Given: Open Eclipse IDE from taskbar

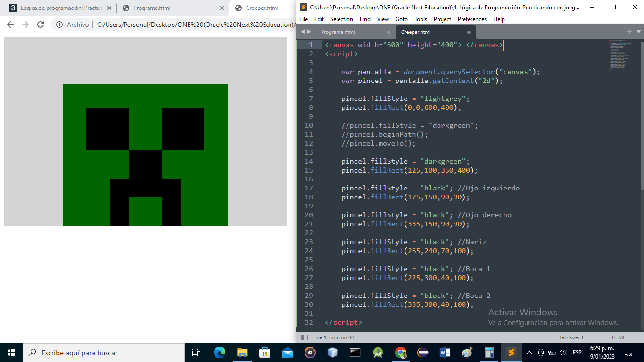Looking at the screenshot, I should pyautogui.click(x=423, y=353).
